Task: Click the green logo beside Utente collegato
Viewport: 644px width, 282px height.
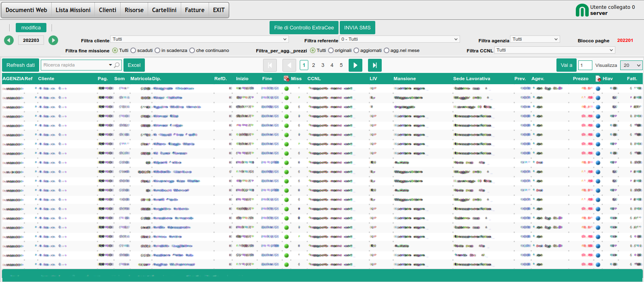Action: (582, 10)
